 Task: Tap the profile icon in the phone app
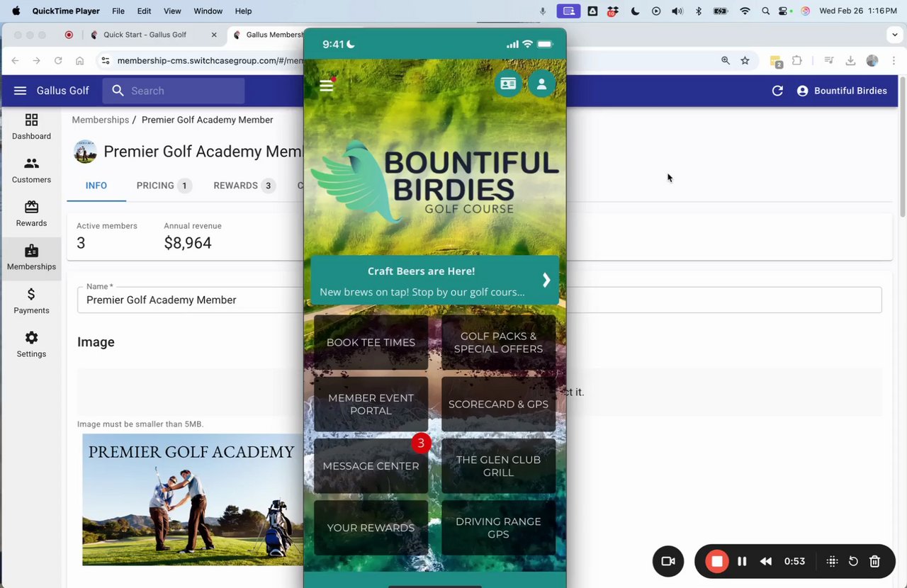(x=541, y=84)
